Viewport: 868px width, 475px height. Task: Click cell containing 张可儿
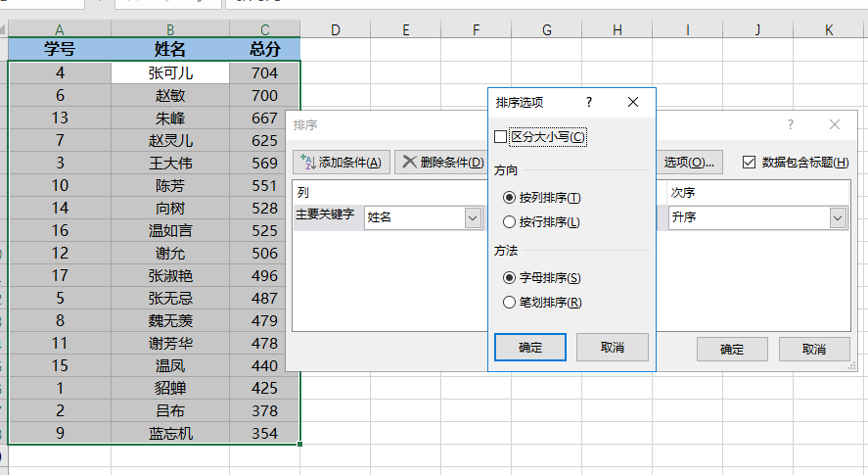170,72
